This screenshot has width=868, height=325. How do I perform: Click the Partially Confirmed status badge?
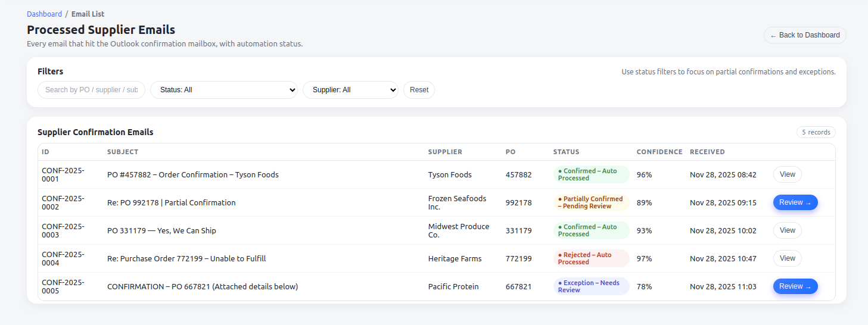tap(590, 202)
